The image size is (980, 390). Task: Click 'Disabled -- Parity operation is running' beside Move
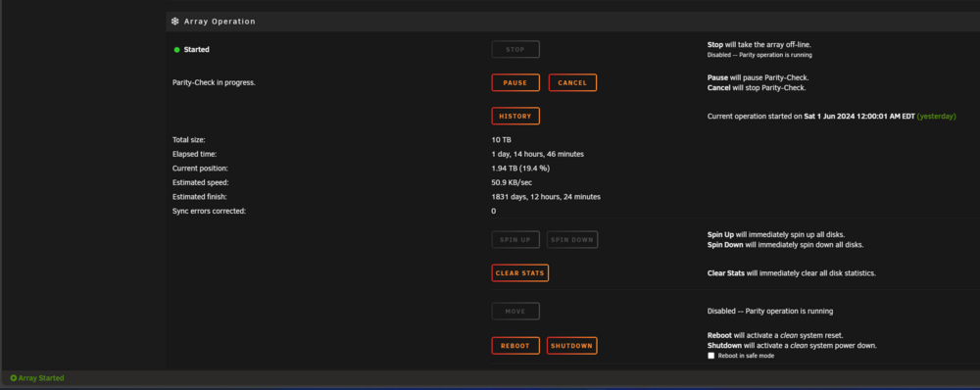(x=770, y=312)
